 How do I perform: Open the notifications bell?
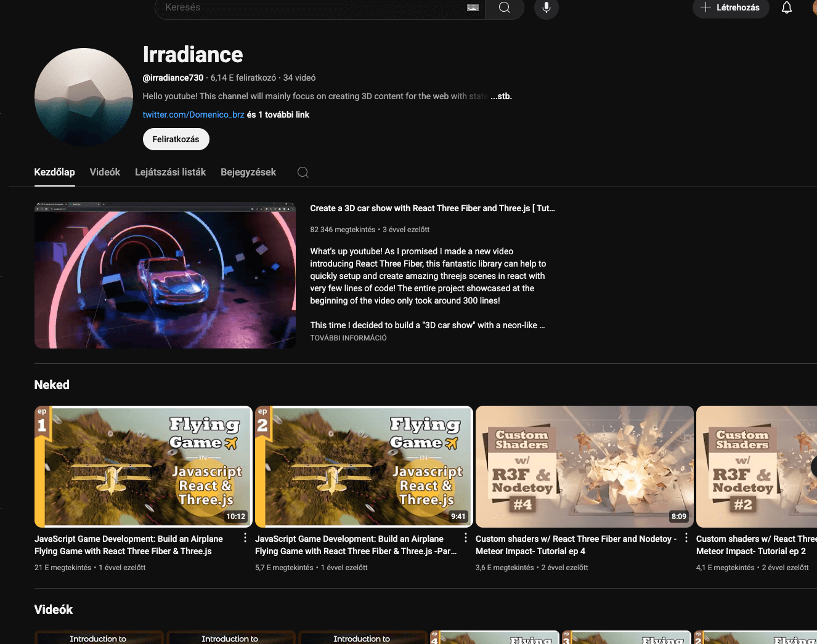[x=787, y=7]
